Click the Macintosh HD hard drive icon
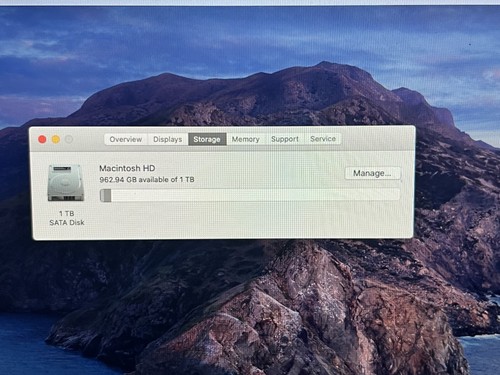The image size is (500, 375). (x=66, y=183)
